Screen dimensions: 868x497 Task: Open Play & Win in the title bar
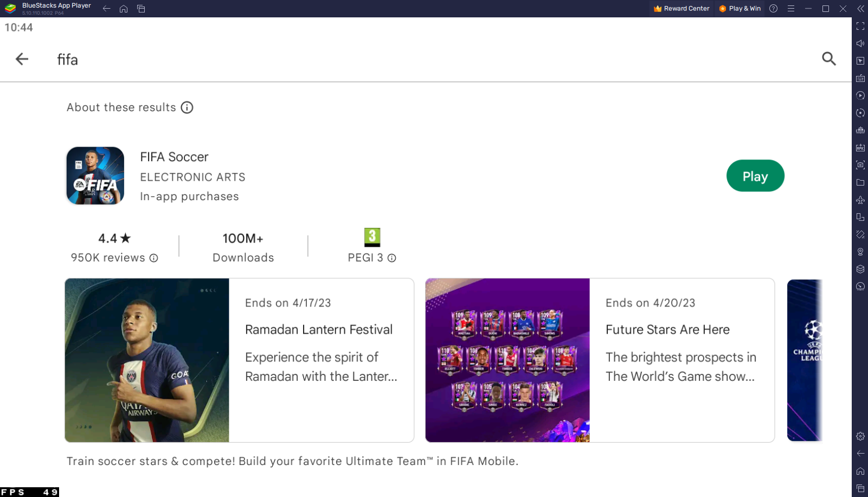740,9
